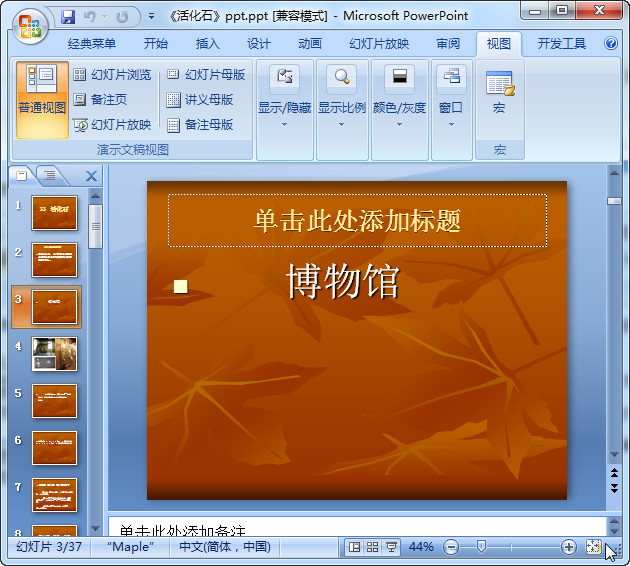Click status bar normal view icon

[354, 547]
